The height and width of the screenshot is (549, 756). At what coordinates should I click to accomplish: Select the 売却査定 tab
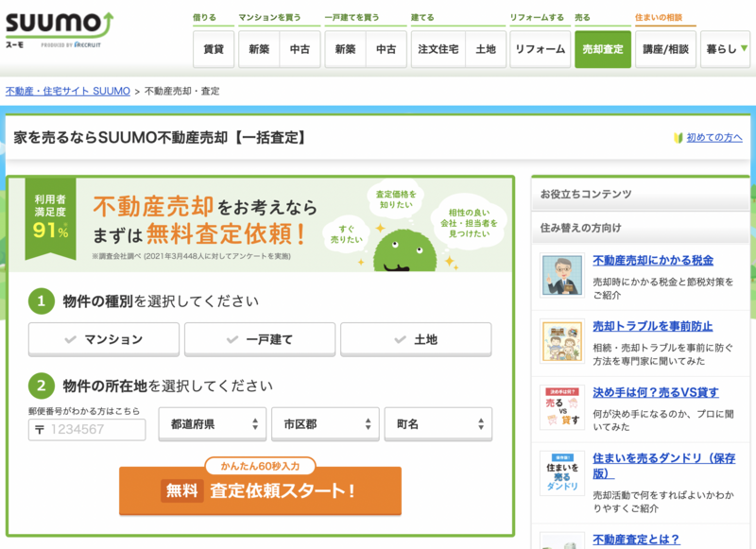tap(603, 49)
